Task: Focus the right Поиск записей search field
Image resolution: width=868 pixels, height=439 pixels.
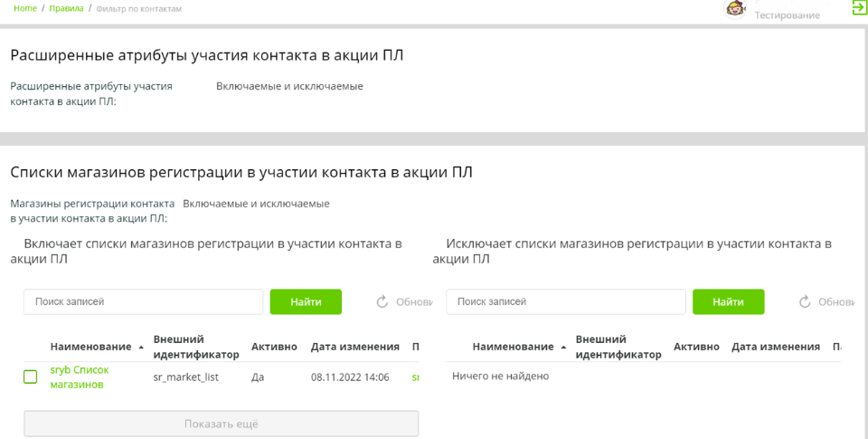Action: click(x=565, y=301)
